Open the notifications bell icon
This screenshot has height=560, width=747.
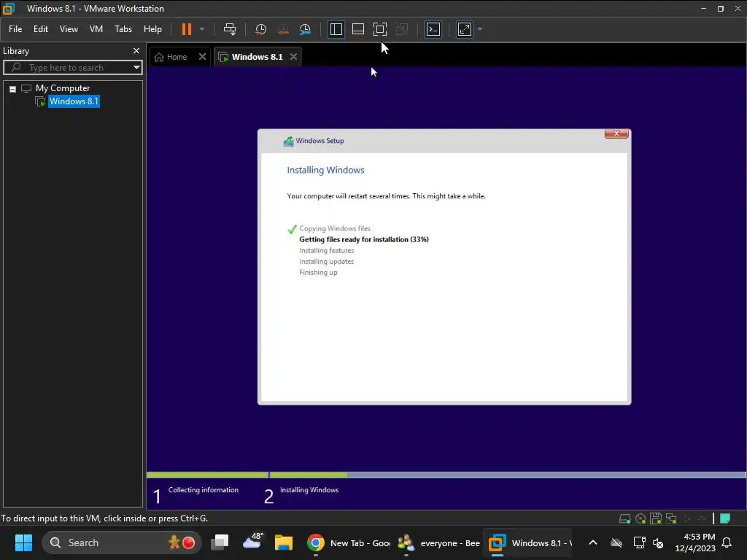[x=727, y=542]
